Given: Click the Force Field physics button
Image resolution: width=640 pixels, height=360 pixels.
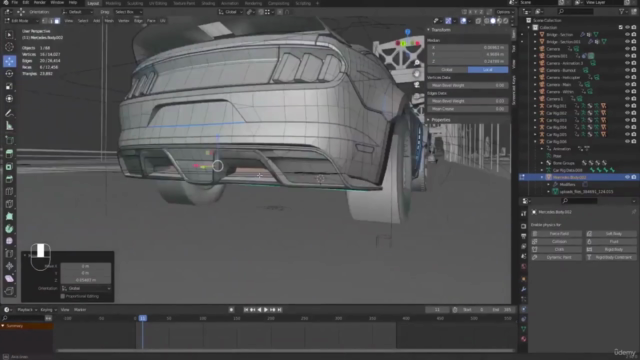Looking at the screenshot, I should click(x=556, y=233).
